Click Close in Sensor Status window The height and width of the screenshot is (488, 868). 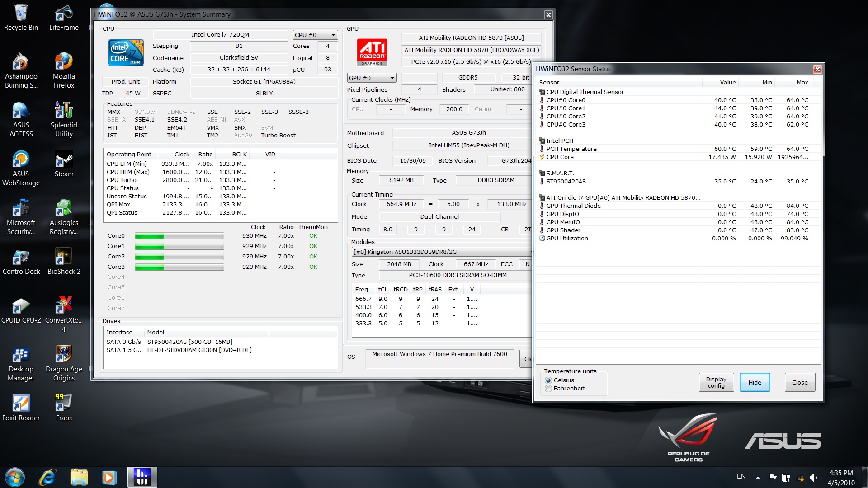pyautogui.click(x=800, y=382)
